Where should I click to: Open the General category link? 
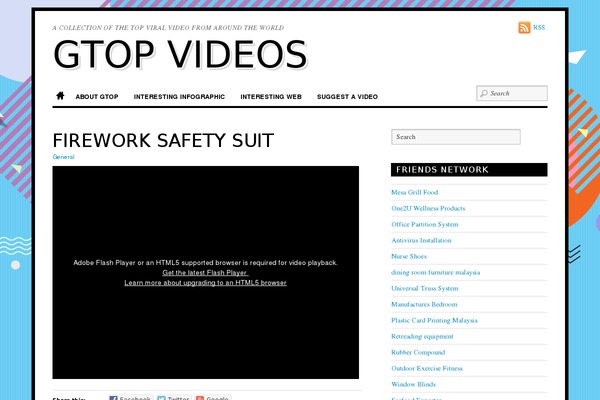(64, 157)
